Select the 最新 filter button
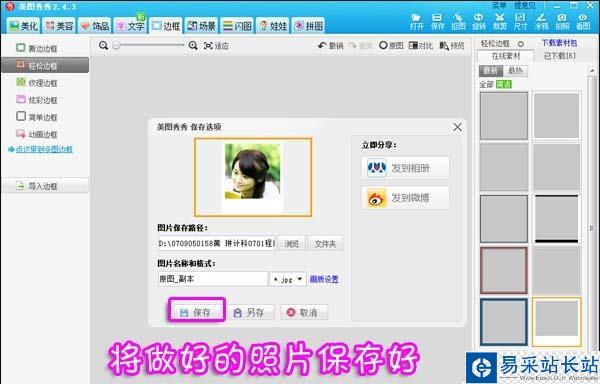Viewport: 600px width, 384px height. tap(491, 70)
